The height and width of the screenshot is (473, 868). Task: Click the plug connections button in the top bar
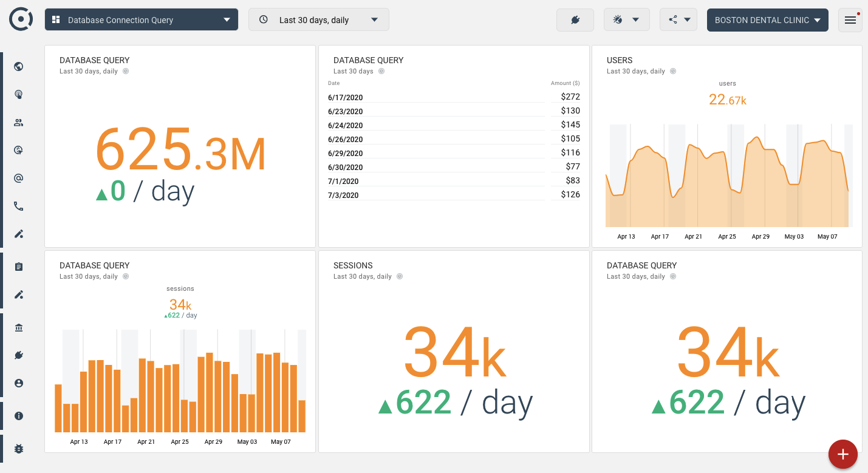coord(575,20)
